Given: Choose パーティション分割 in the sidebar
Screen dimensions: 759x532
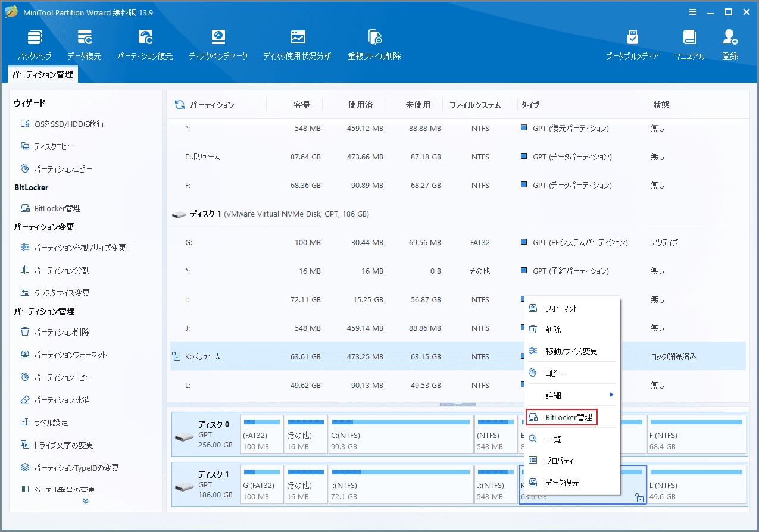Looking at the screenshot, I should point(55,270).
